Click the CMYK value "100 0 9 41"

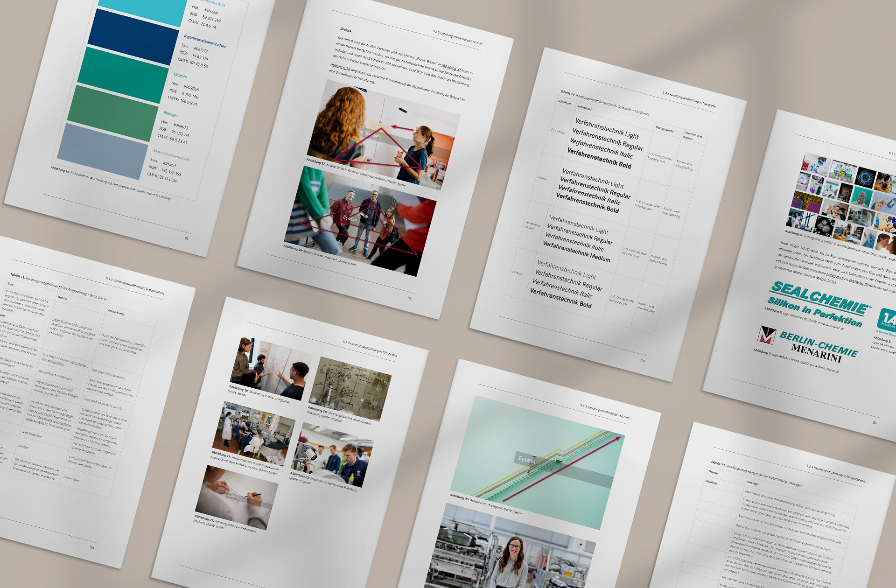(x=189, y=102)
